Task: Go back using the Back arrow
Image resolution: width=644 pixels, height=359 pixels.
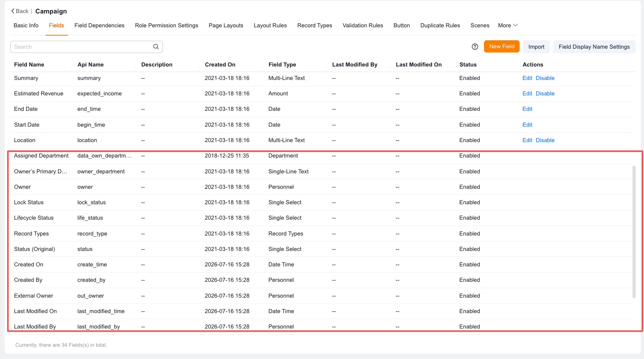Action: point(20,11)
